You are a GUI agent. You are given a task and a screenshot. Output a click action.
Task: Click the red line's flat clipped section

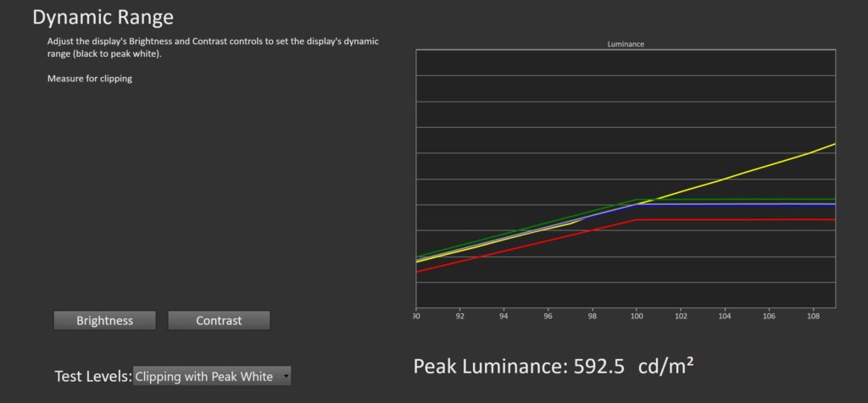coord(737,219)
